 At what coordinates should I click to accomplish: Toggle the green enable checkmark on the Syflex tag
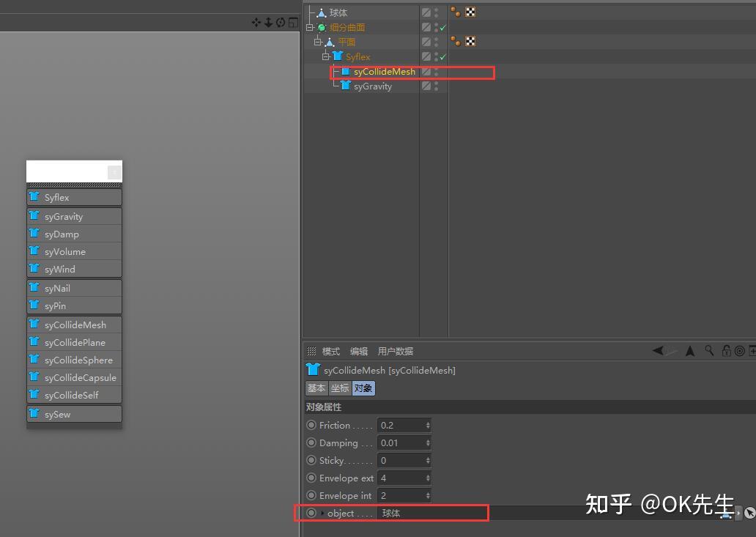point(443,56)
